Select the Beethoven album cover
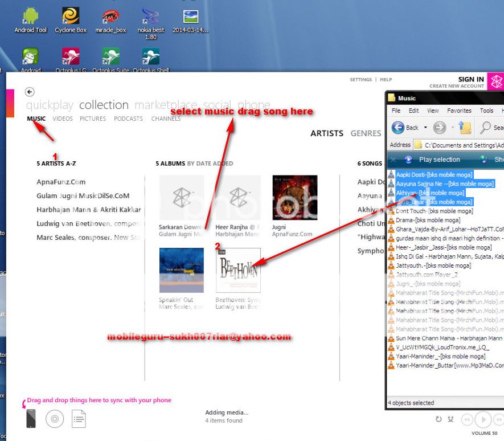 [238, 270]
